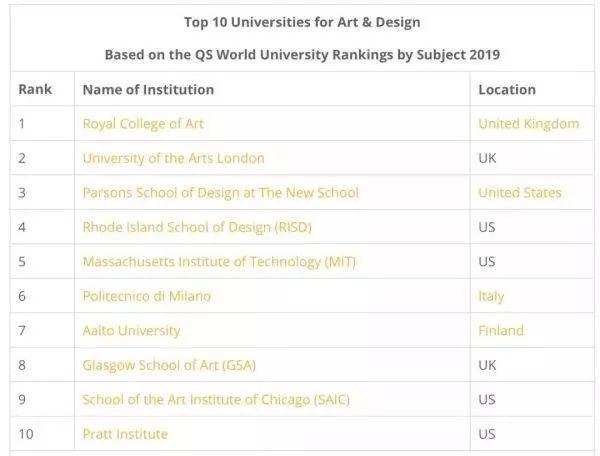Viewport: 600px width, 456px height.
Task: Open the Aalto University link
Action: click(x=131, y=331)
